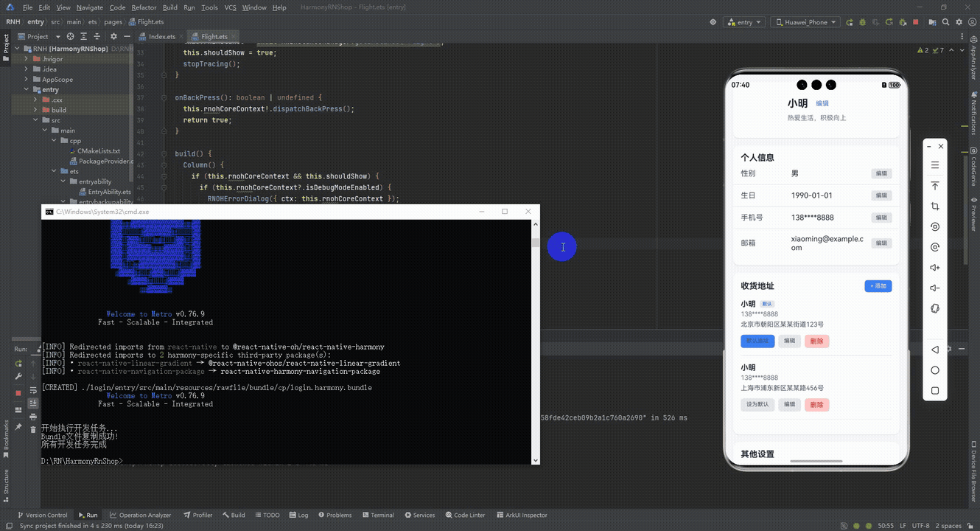Screen dimensions: 980x531
Task: Open the entry run configuration dropdown
Action: (x=745, y=22)
